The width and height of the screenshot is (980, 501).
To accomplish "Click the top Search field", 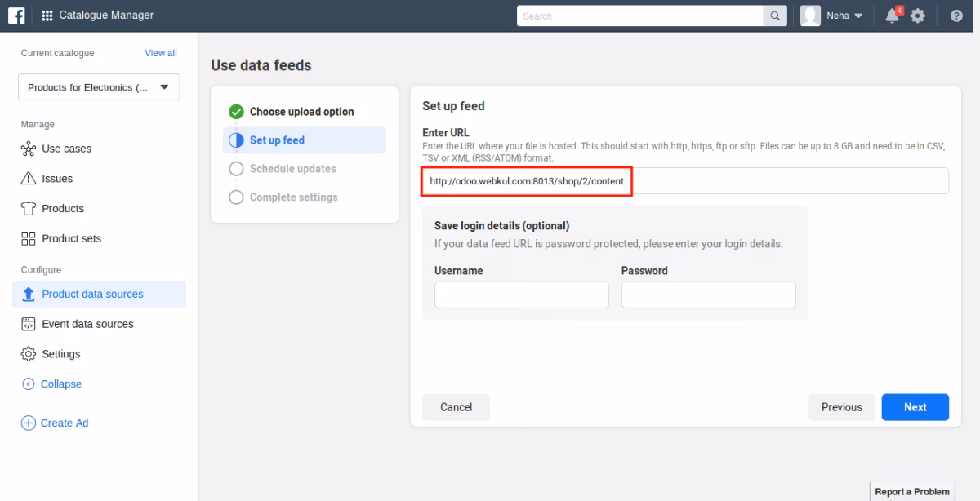I will pos(640,16).
